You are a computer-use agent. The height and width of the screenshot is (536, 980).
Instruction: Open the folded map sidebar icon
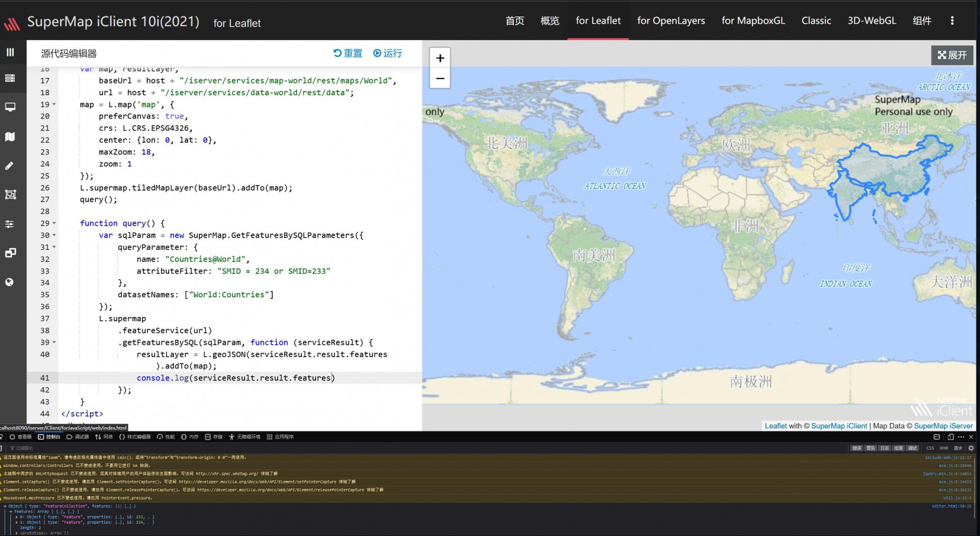click(10, 137)
